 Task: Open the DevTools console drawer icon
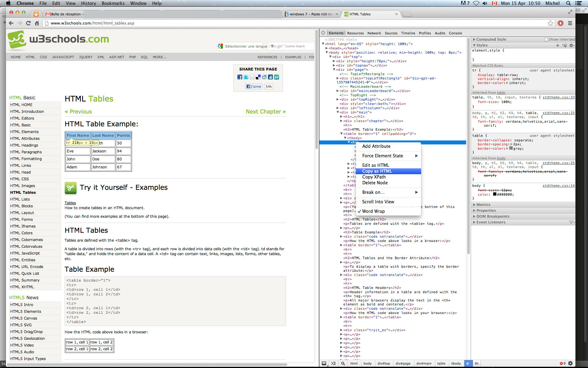(x=334, y=363)
